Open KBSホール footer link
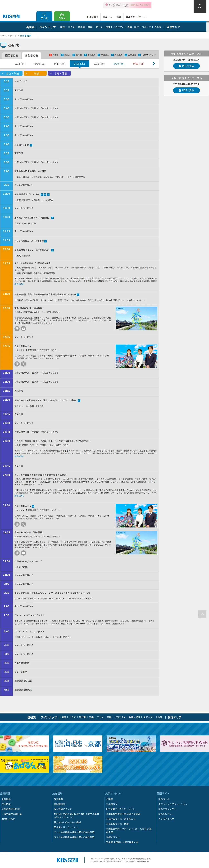 point(164,799)
